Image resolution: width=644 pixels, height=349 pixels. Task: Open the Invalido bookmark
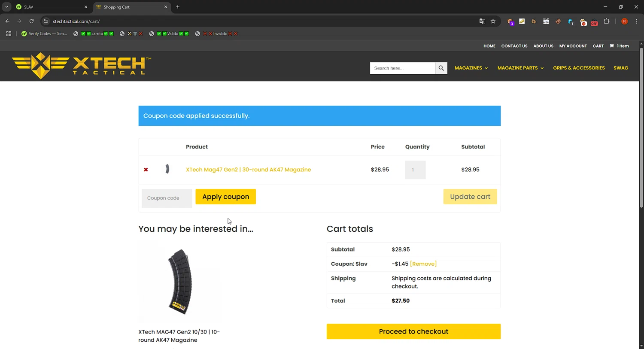click(216, 33)
